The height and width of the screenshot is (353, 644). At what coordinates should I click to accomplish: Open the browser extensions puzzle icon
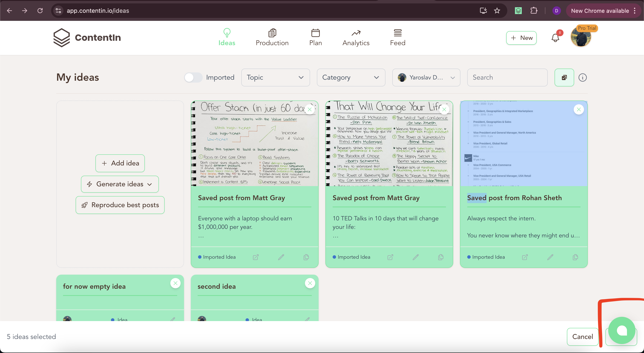[534, 10]
